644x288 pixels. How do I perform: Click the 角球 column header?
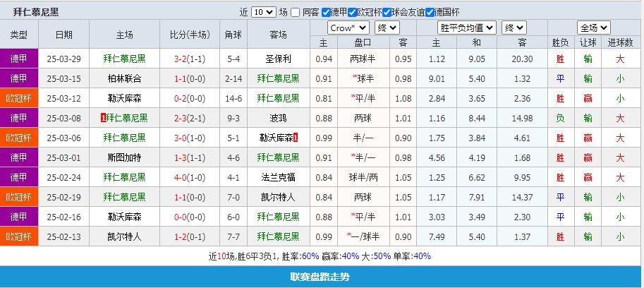click(x=233, y=35)
